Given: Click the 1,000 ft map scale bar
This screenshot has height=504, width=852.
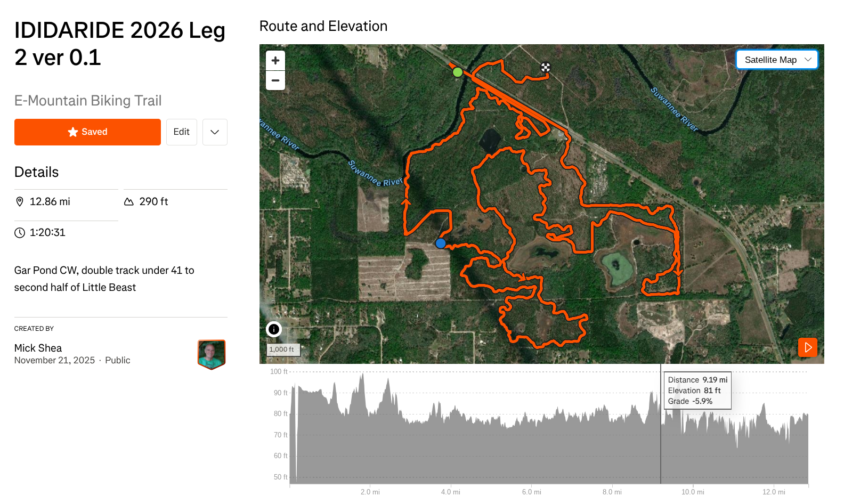Looking at the screenshot, I should [283, 349].
